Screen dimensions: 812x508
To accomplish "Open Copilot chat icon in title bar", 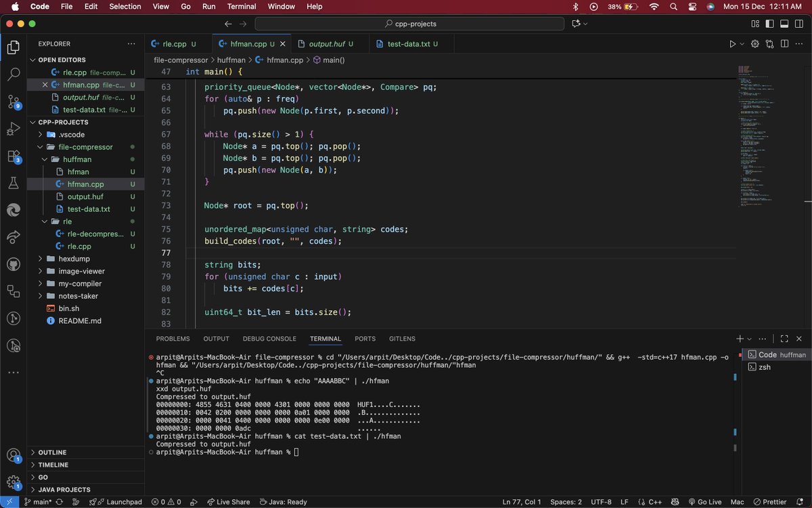I will coord(576,24).
